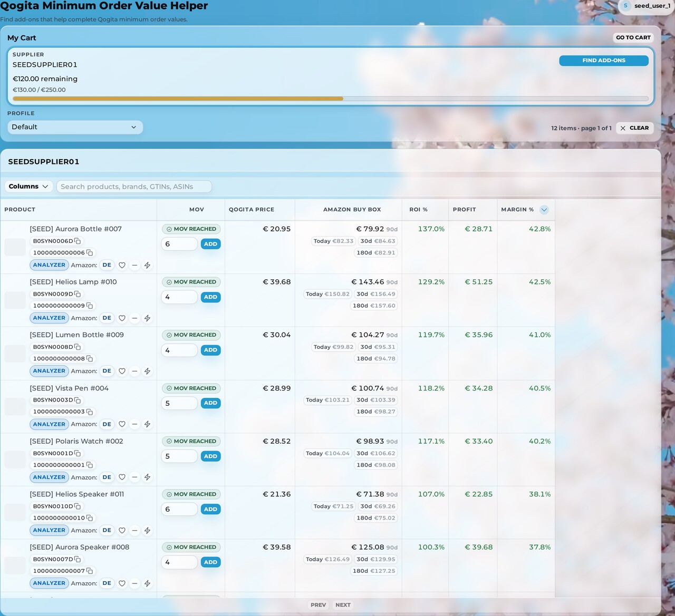The width and height of the screenshot is (675, 616).
Task: Copy ASIN B0SYN0006D for Aurora Bottle #007
Action: click(x=78, y=241)
